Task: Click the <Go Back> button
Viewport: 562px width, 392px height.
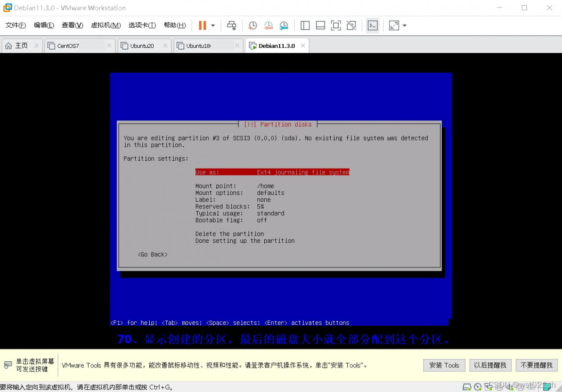Action: 152,254
